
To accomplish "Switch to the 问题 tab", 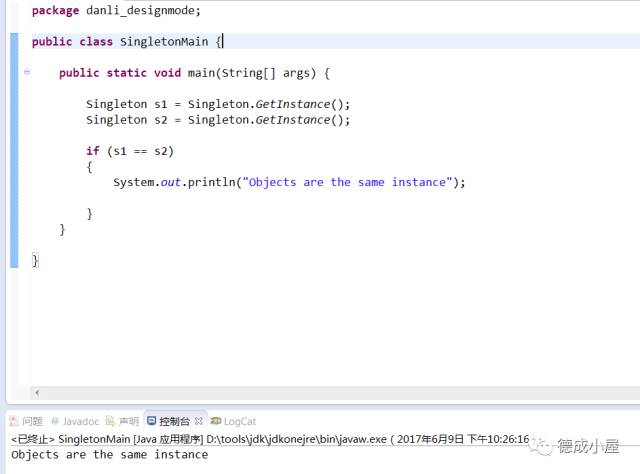I will (26, 421).
